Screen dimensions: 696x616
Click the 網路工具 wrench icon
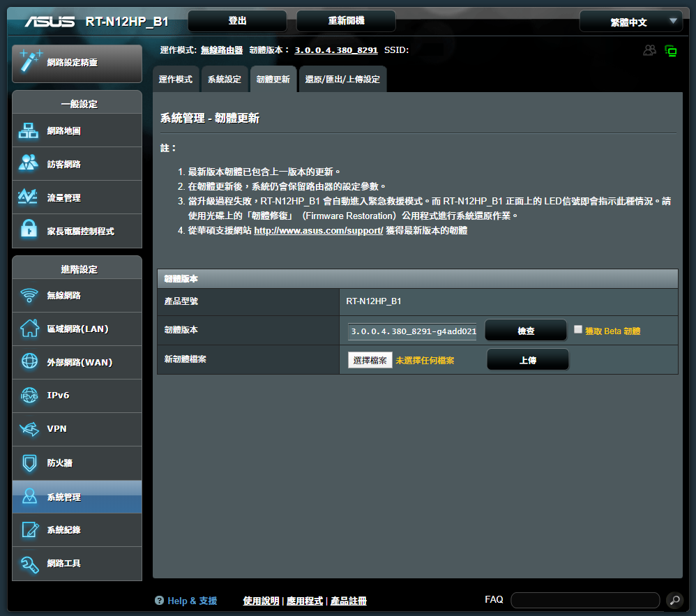30,564
